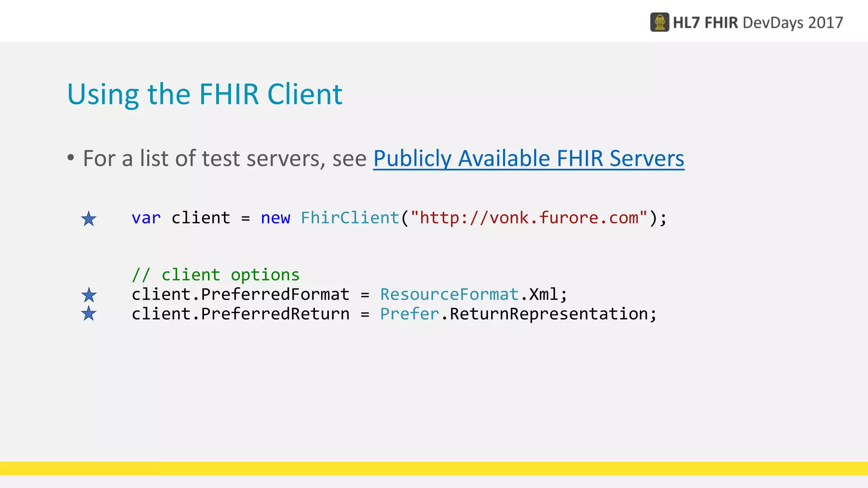This screenshot has height=488, width=868.
Task: Click the star beside client.PreferredReturn
Action: pyautogui.click(x=89, y=313)
